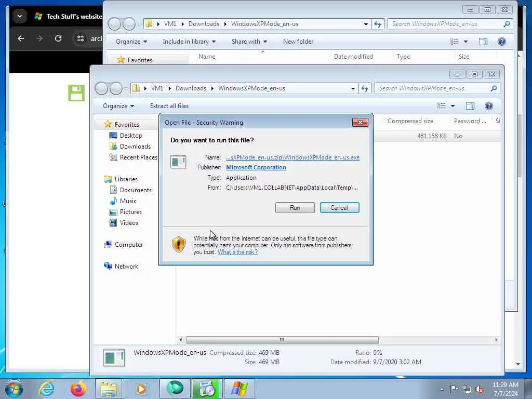
Task: Click VM1 breadcrumb in front window
Action: (157, 88)
